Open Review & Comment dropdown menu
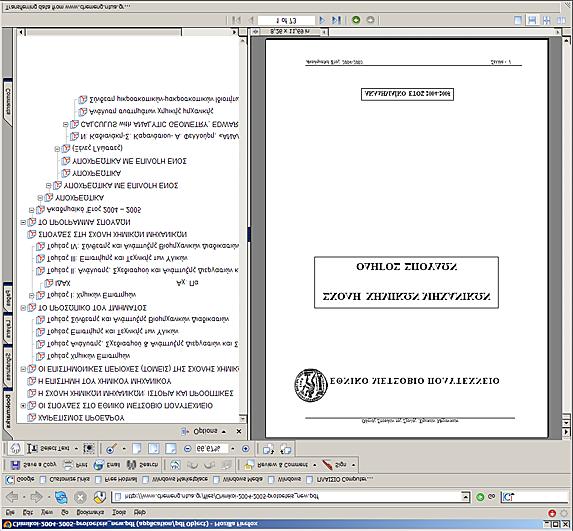 (x=315, y=465)
